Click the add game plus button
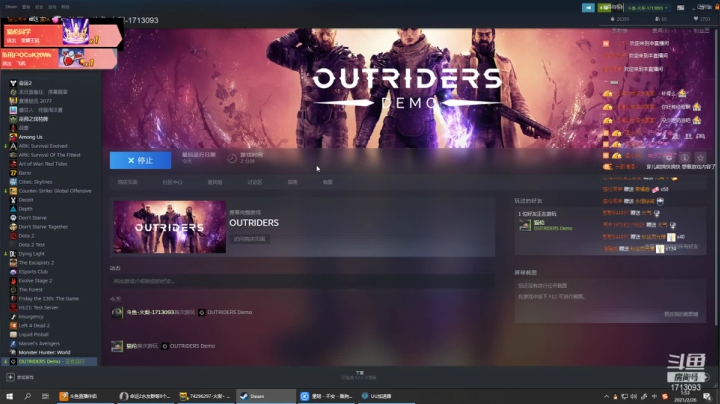The width and height of the screenshot is (720, 404). coord(10,377)
